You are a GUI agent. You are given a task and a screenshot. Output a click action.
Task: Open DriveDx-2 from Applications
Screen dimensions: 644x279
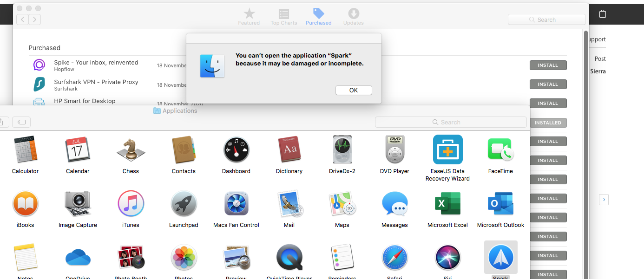[342, 149]
